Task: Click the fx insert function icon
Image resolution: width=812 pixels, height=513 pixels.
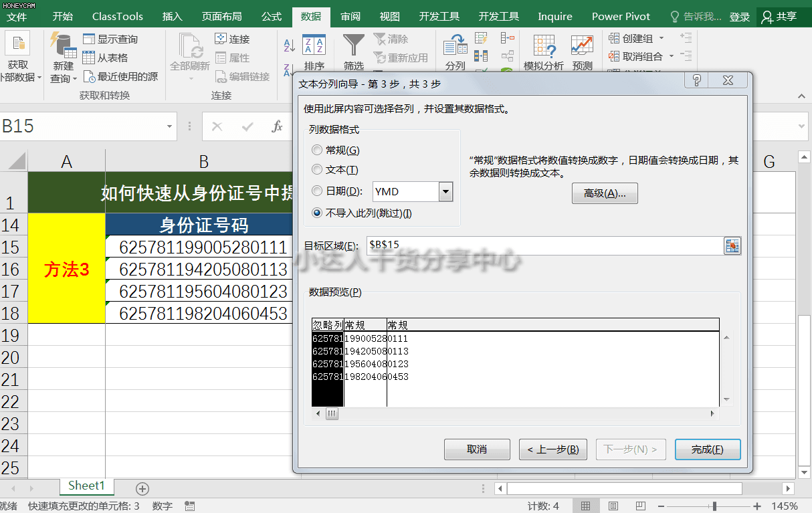Action: coord(277,126)
